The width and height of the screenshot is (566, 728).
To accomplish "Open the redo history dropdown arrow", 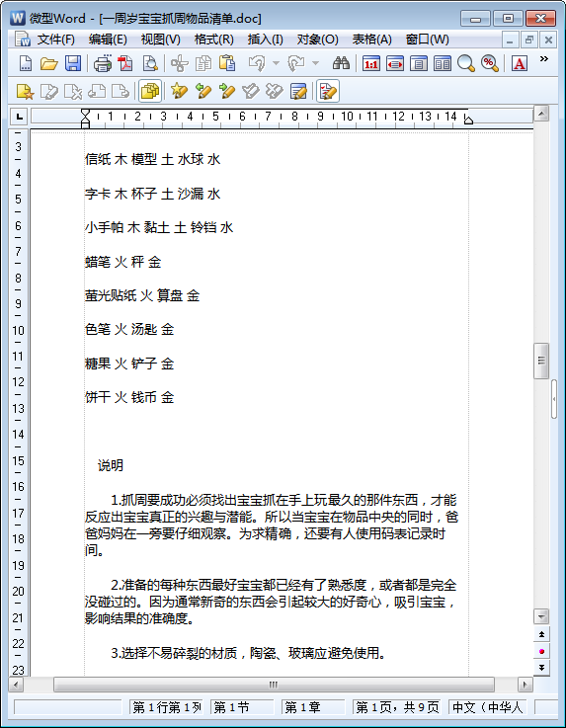I will (315, 63).
